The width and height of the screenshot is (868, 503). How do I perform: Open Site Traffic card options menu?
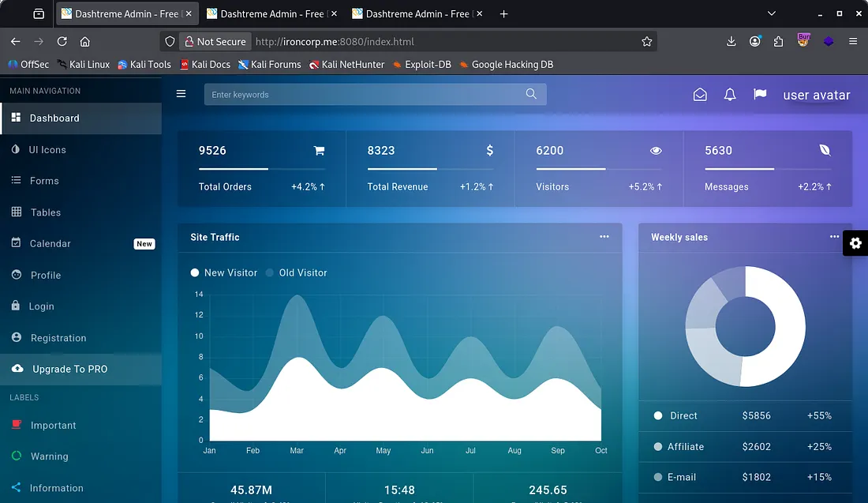604,237
